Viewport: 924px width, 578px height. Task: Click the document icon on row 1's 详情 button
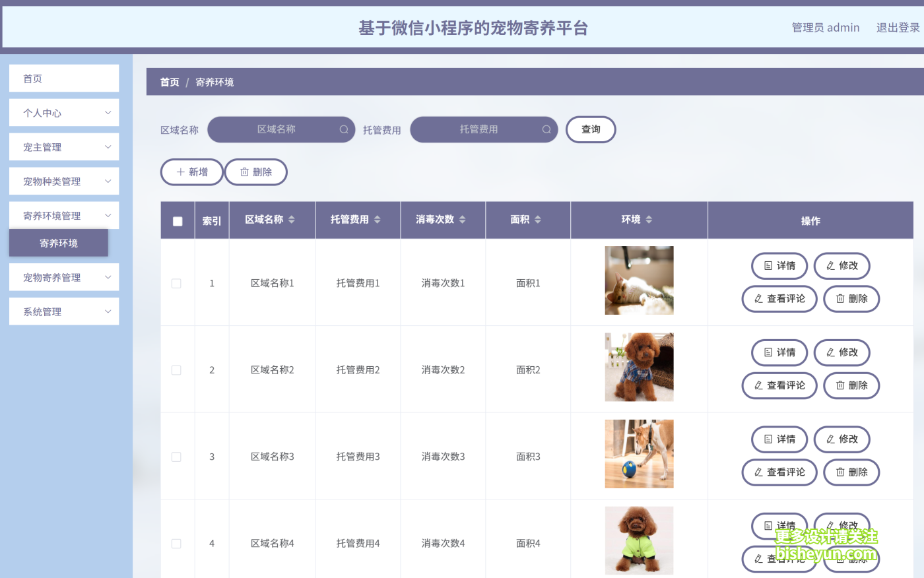pos(767,266)
